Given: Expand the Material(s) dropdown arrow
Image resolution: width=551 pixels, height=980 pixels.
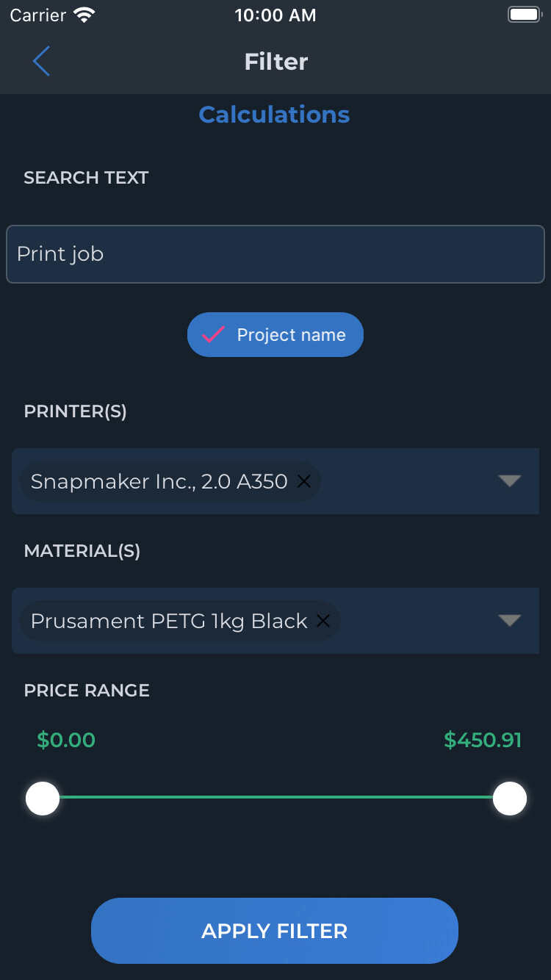Looking at the screenshot, I should pyautogui.click(x=509, y=621).
